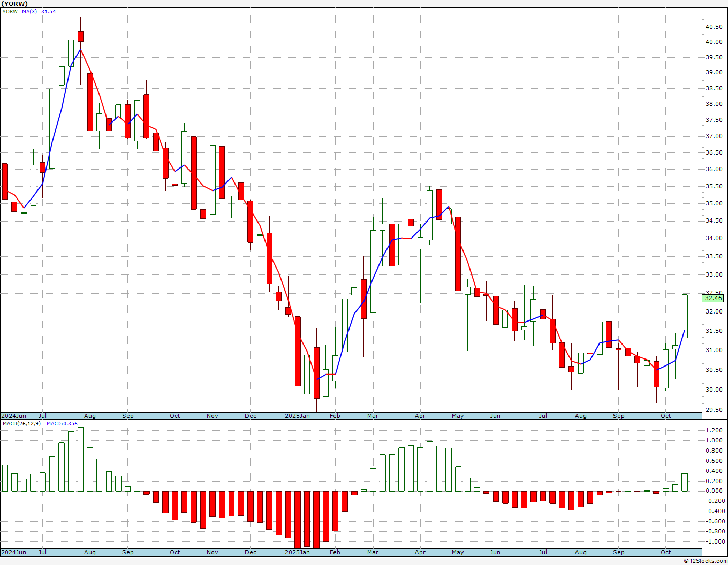The width and height of the screenshot is (728, 565).
Task: Click the 0.600 MACD axis label
Action: pos(713,461)
